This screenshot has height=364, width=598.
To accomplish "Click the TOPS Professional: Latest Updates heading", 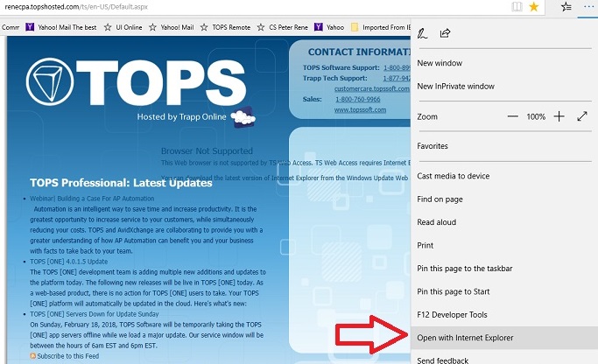I will (x=121, y=183).
